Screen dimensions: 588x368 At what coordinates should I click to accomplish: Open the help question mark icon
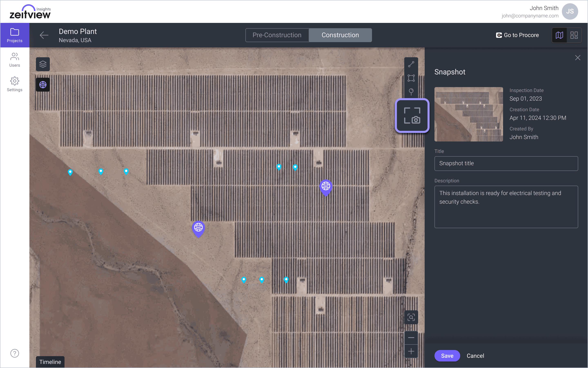point(14,353)
